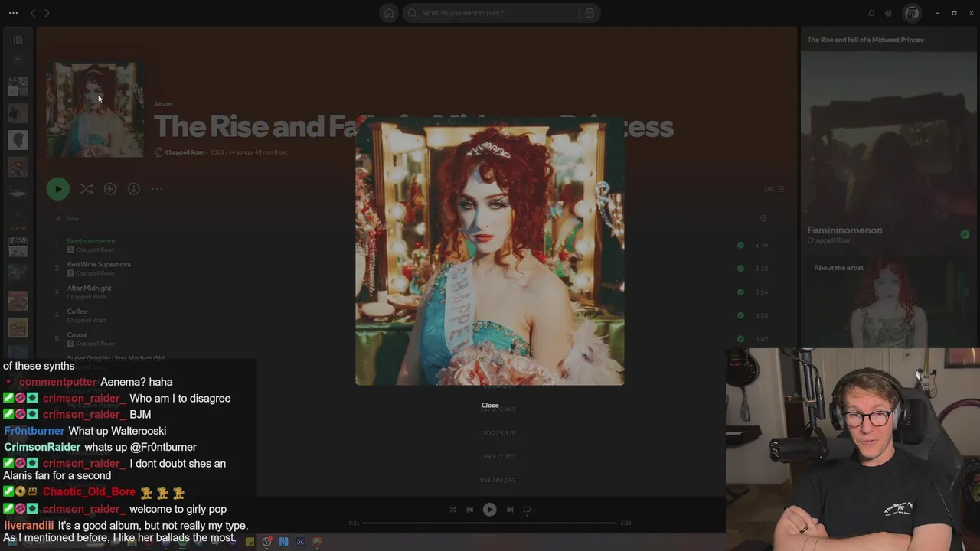This screenshot has height=551, width=980.
Task: Toggle saved checkmark for Red Wine Supernova row
Action: (740, 269)
